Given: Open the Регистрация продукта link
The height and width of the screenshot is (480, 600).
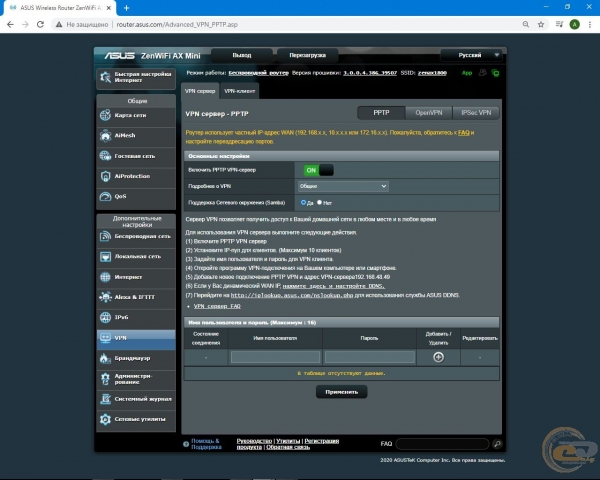Looking at the screenshot, I should pyautogui.click(x=321, y=441).
